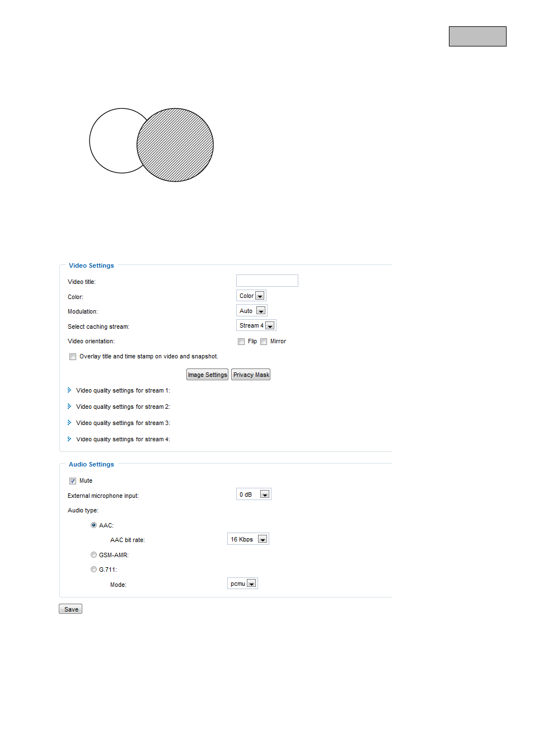Enable the Flip video orientation checkbox
534x756 pixels.
click(241, 342)
